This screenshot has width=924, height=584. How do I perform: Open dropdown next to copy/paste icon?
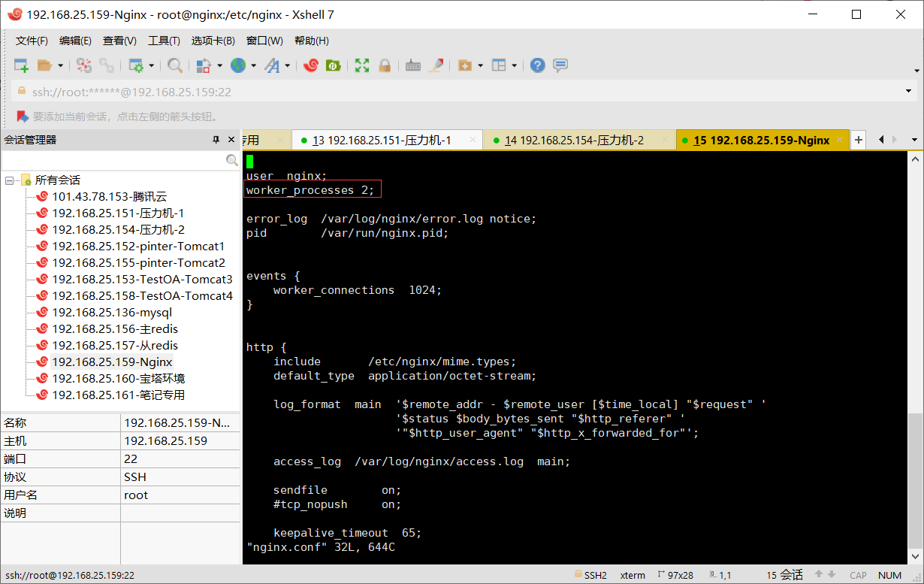coord(219,66)
